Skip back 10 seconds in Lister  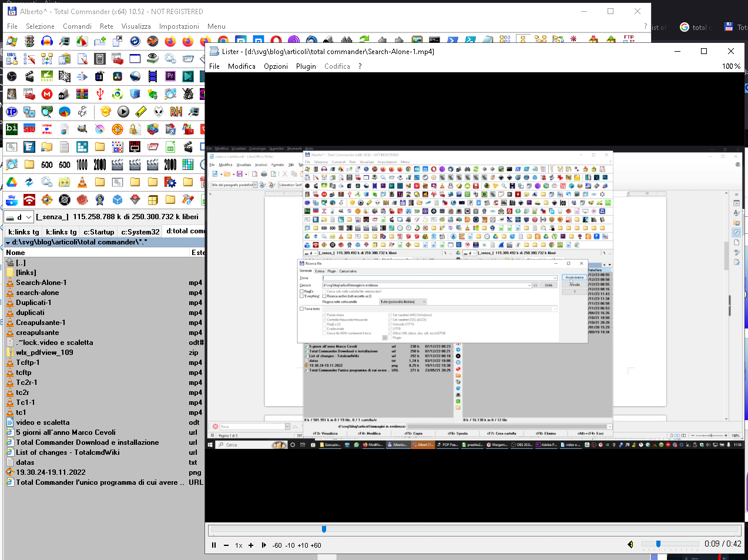[290, 545]
